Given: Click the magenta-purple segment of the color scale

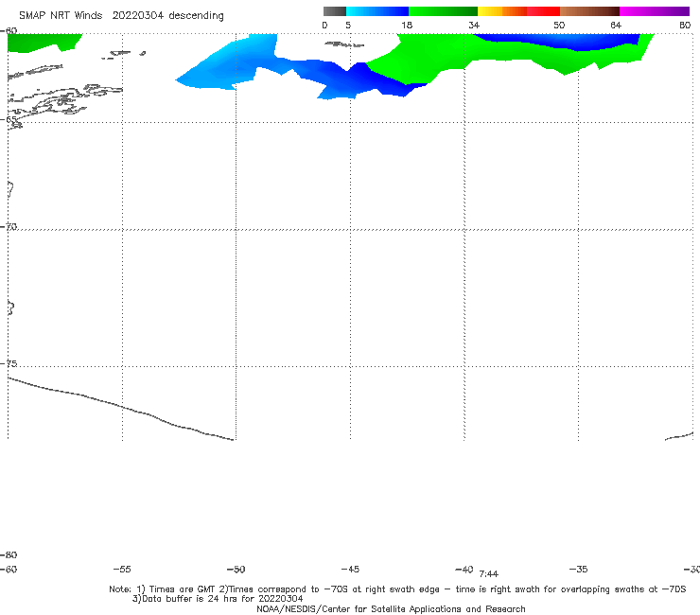Looking at the screenshot, I should tap(655, 11).
